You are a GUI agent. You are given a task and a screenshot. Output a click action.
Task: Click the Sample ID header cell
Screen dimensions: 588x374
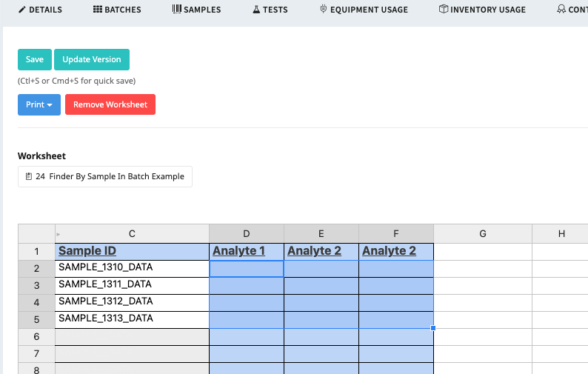point(132,251)
